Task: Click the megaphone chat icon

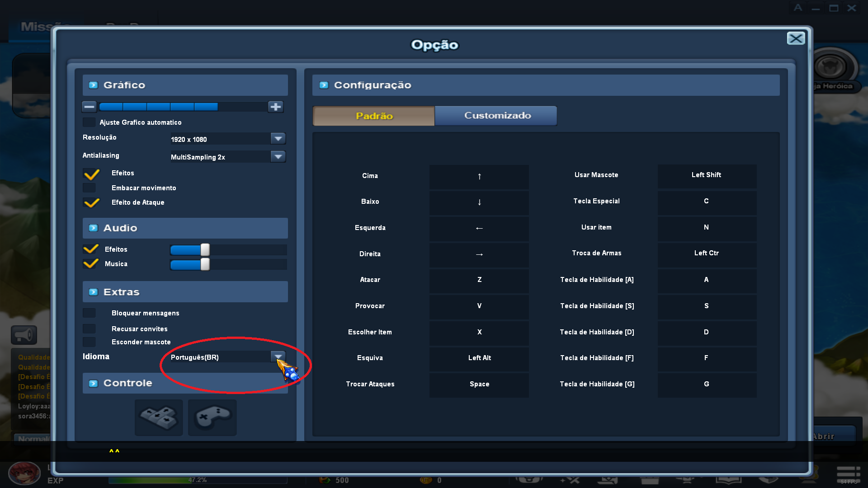Action: 24,335
